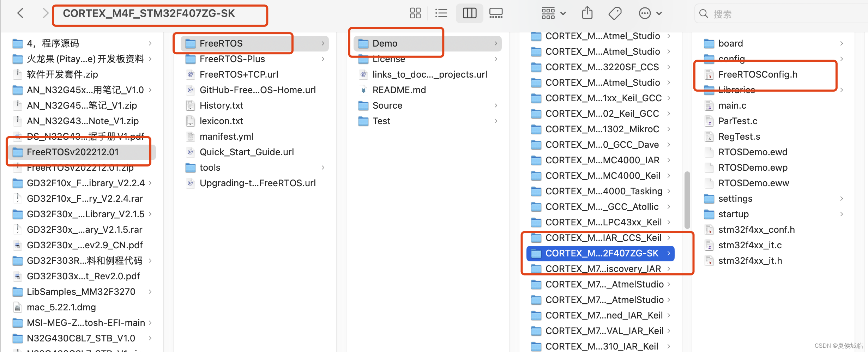Select the ParTest.c file
Viewport: 868px width, 352px height.
click(773, 121)
